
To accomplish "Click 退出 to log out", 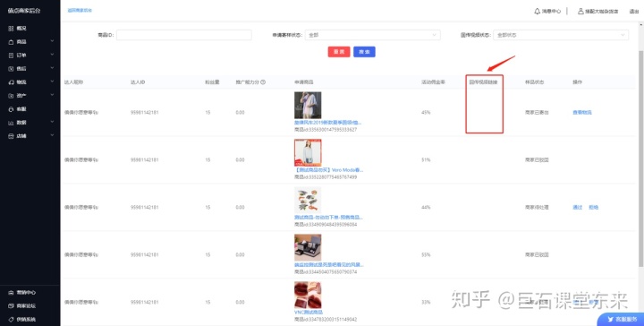I will (x=634, y=12).
